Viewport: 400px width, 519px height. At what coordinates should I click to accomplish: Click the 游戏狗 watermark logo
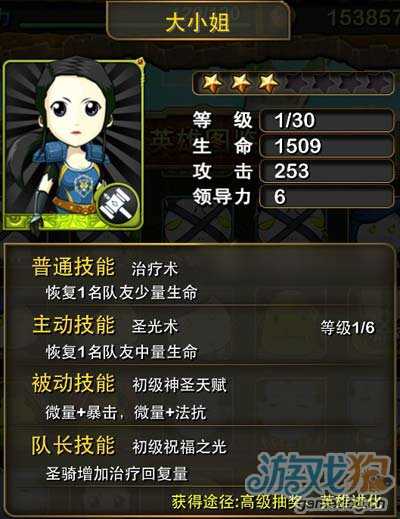(318, 475)
